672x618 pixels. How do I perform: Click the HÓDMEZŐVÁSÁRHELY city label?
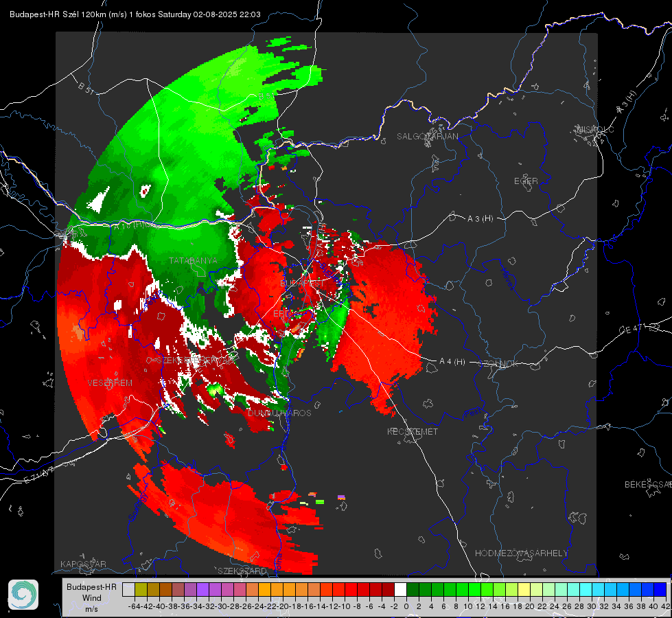pyautogui.click(x=521, y=553)
